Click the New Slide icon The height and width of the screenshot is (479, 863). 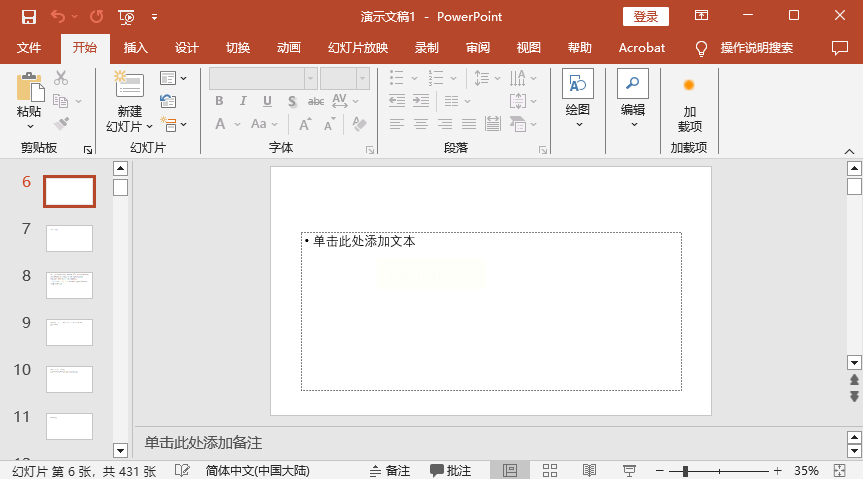(x=129, y=85)
